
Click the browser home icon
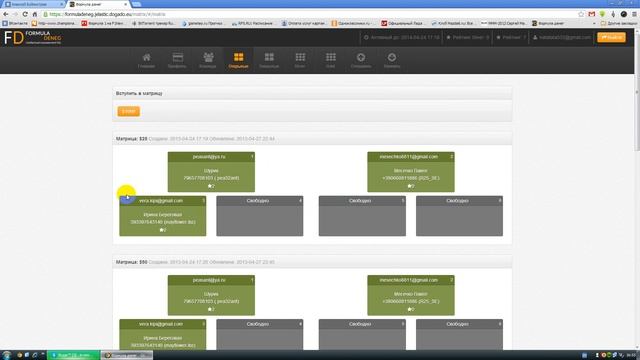click(35, 14)
